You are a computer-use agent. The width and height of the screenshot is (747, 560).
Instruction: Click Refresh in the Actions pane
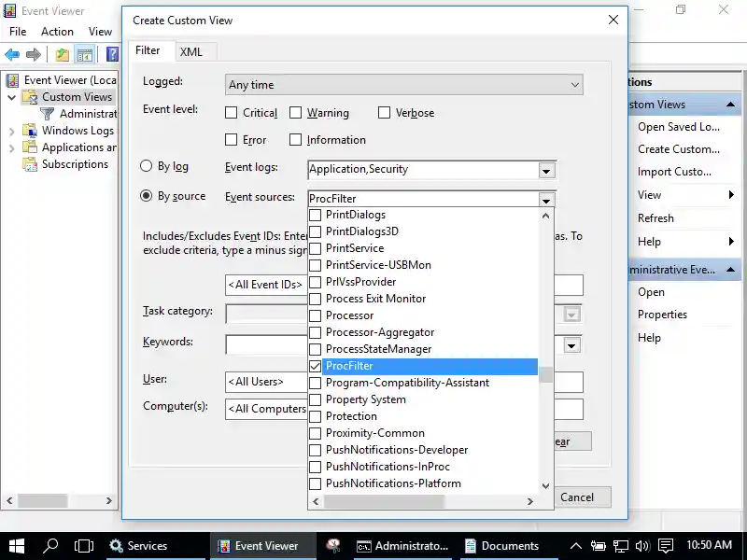pyautogui.click(x=655, y=217)
